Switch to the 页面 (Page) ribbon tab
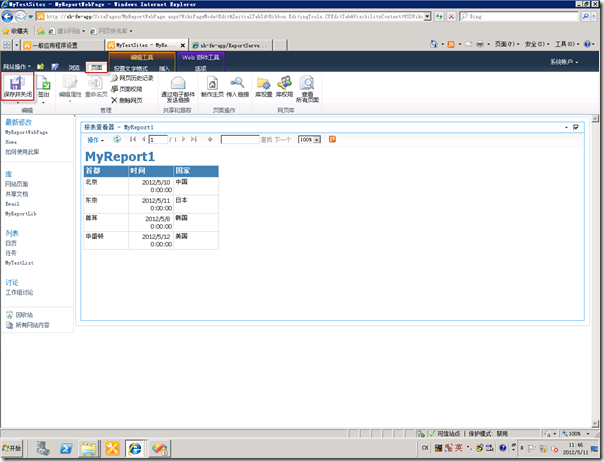Viewport: 604px width, 462px height. 95,66
